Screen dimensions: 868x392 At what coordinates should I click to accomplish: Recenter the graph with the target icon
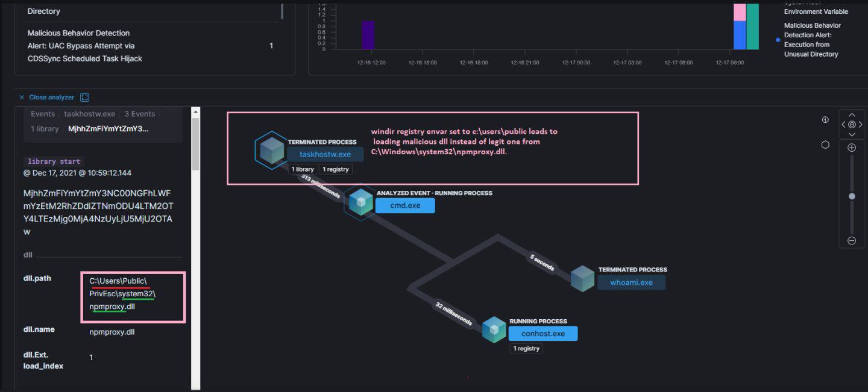point(852,125)
